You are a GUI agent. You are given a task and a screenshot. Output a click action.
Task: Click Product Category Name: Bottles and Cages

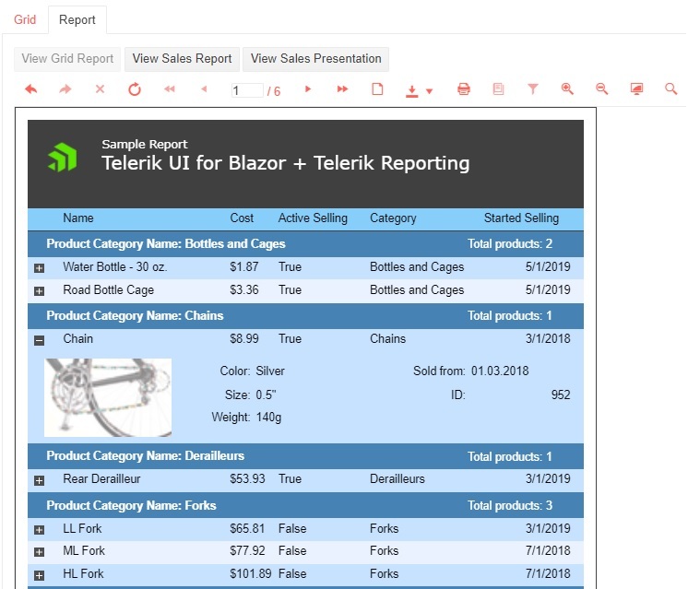pyautogui.click(x=166, y=243)
